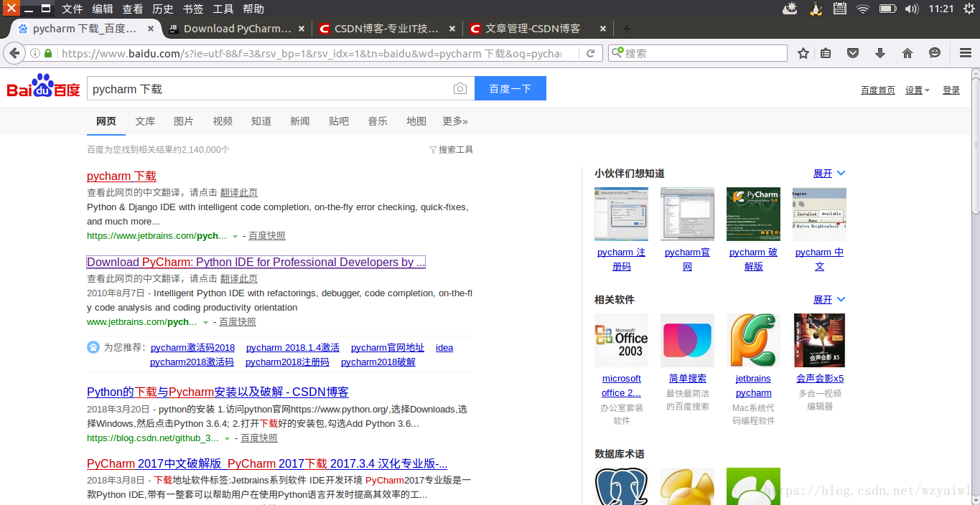This screenshot has width=980, height=505.
Task: Click the volume speaker icon
Action: point(912,9)
